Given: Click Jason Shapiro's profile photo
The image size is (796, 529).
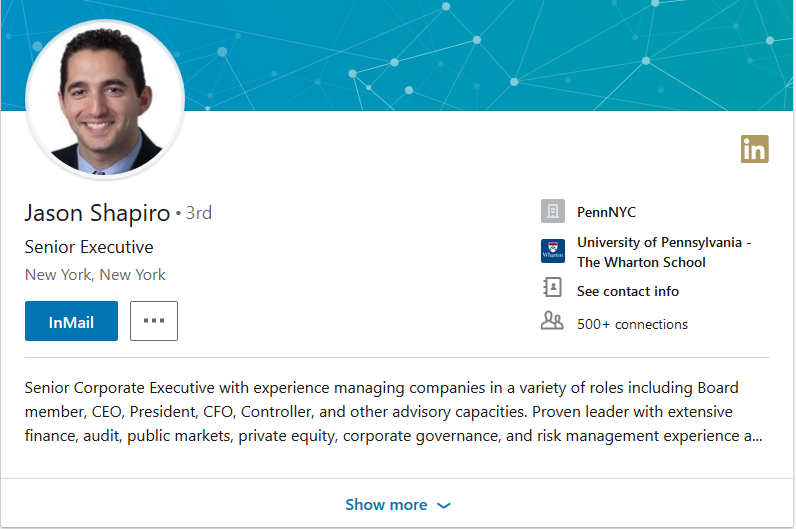Looking at the screenshot, I should tap(105, 100).
